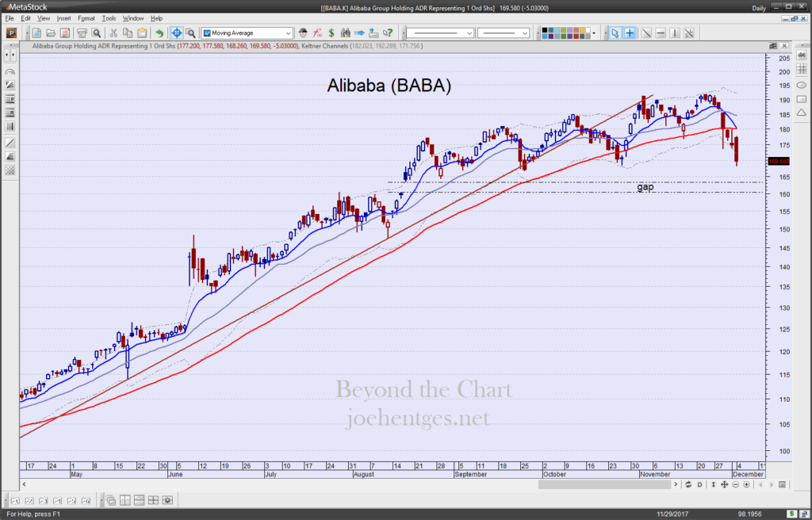
Task: Click the vertical rescale arrows icon
Action: (713, 485)
